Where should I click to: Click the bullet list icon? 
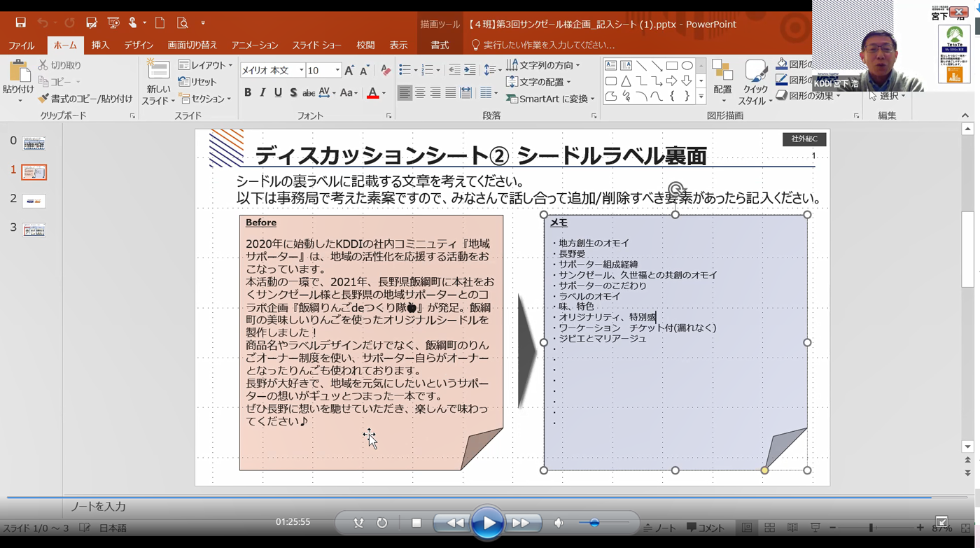(x=405, y=70)
